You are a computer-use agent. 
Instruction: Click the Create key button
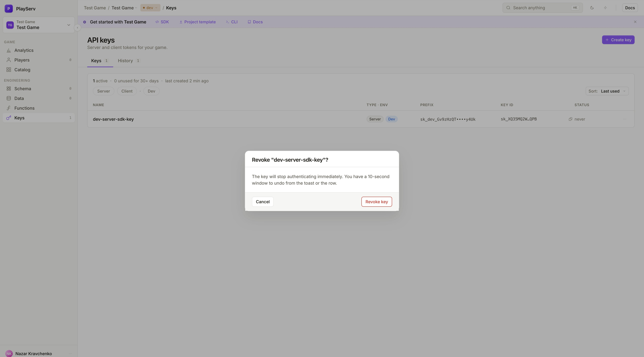pyautogui.click(x=618, y=40)
